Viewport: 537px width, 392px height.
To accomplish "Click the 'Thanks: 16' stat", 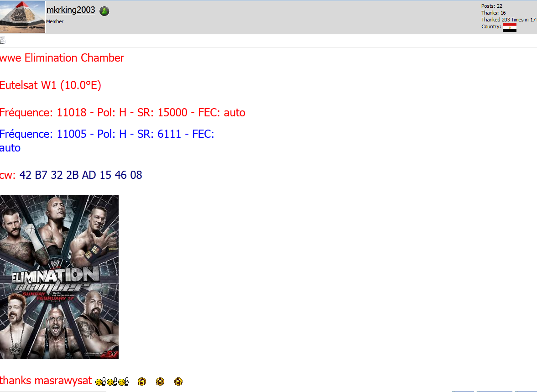I will (494, 13).
